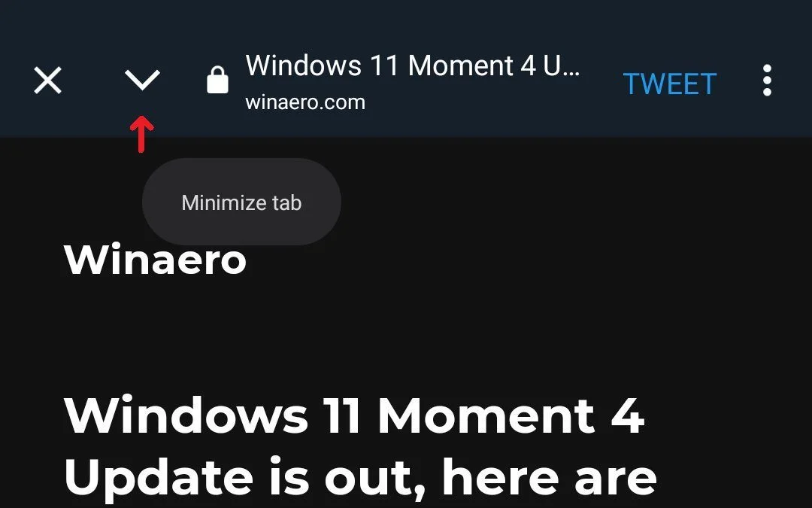Dismiss the page using the cross icon
This screenshot has width=812, height=508.
[47, 81]
